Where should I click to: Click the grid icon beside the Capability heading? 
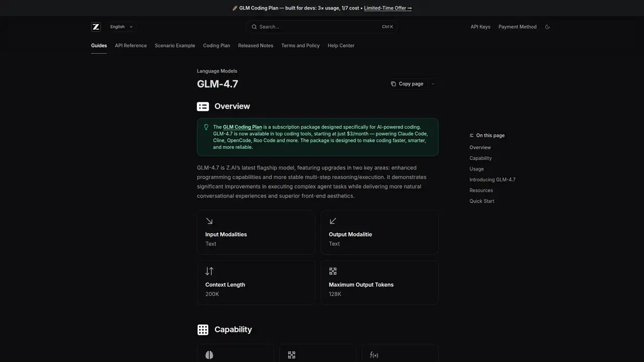coord(203,329)
